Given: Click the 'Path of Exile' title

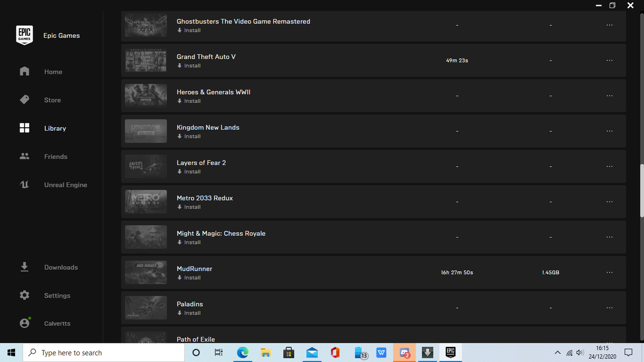Looking at the screenshot, I should 196,339.
